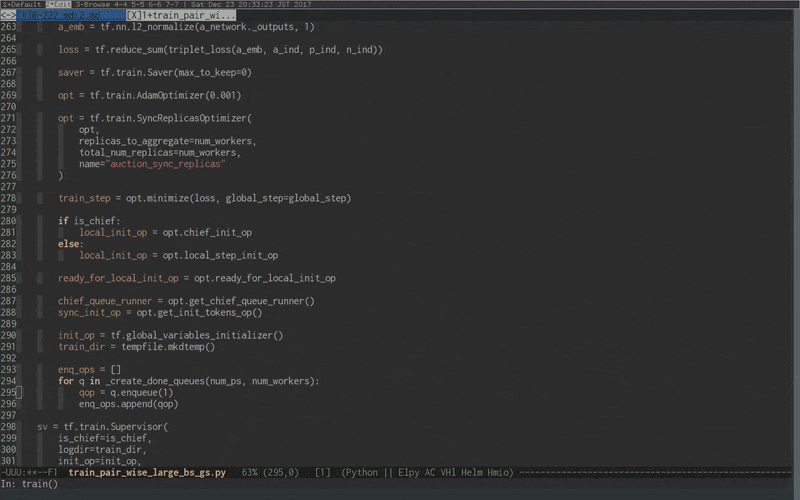The image size is (800, 500).
Task: Switch to the 1+Default workspace
Action: click(22, 4)
